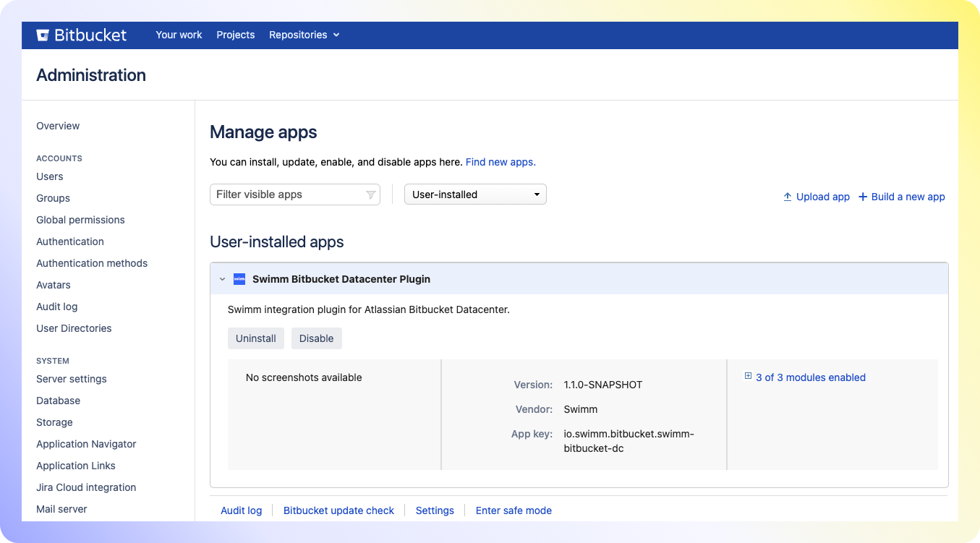Click the Disable button
The image size is (980, 543).
point(317,338)
